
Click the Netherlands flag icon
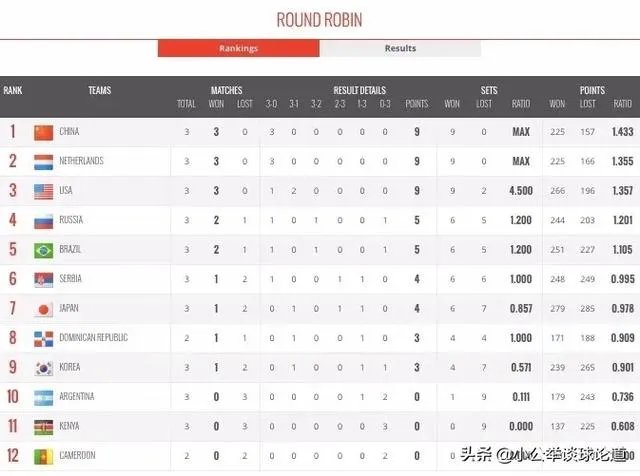tap(43, 161)
